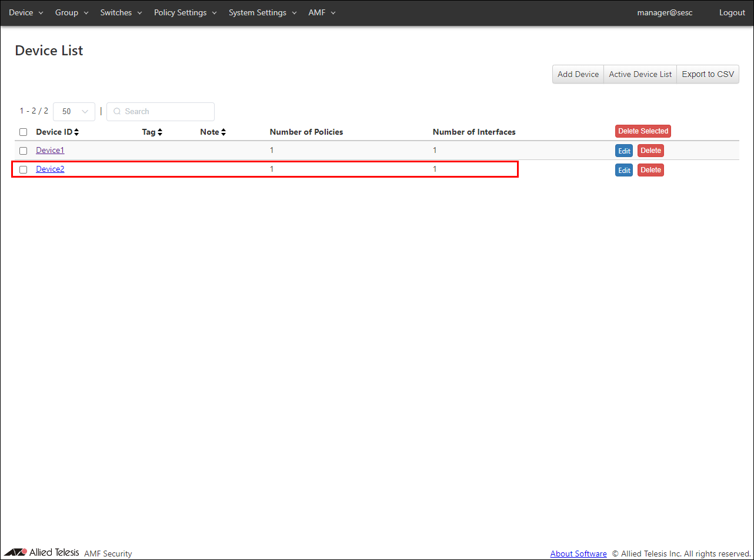Image resolution: width=754 pixels, height=560 pixels.
Task: Tick the select-all checkbox in table header
Action: pyautogui.click(x=24, y=132)
